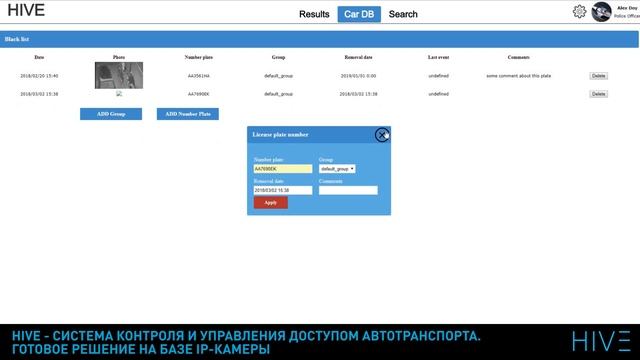
Task: Click the Alex Doe user avatar
Action: click(x=601, y=12)
